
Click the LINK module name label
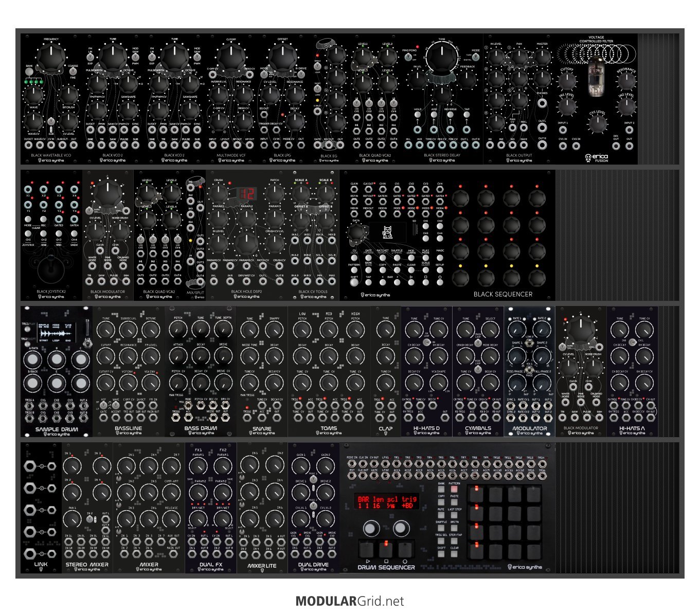pos(41,564)
